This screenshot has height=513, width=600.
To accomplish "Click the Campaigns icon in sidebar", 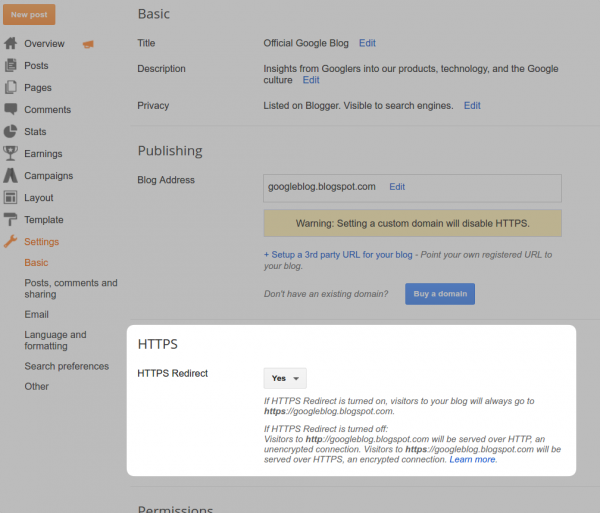I will 11,176.
